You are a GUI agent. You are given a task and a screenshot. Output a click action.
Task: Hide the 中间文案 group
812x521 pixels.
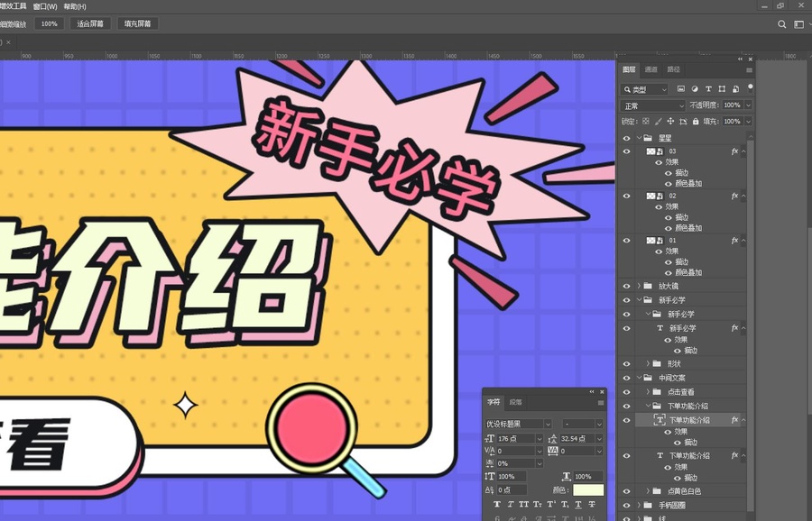[627, 379]
